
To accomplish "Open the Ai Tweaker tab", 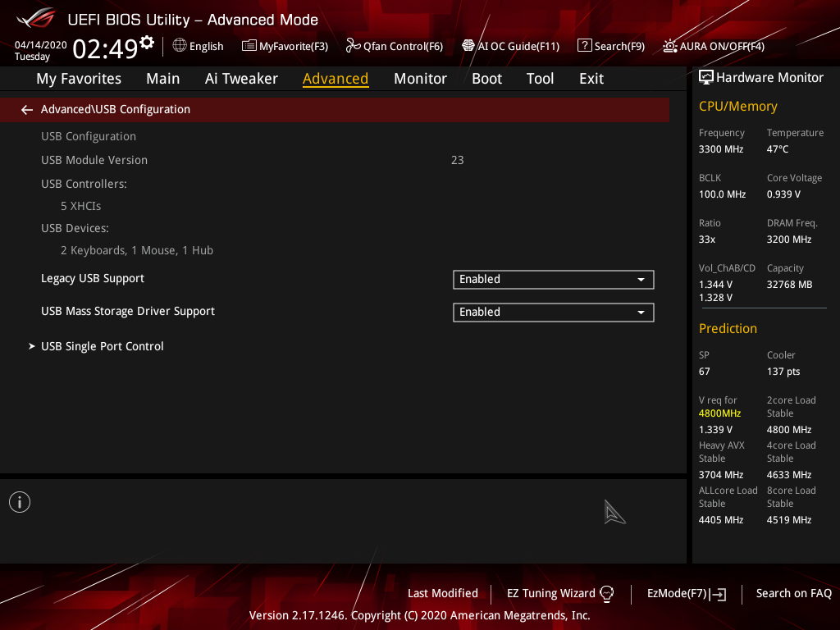I will pyautogui.click(x=241, y=79).
